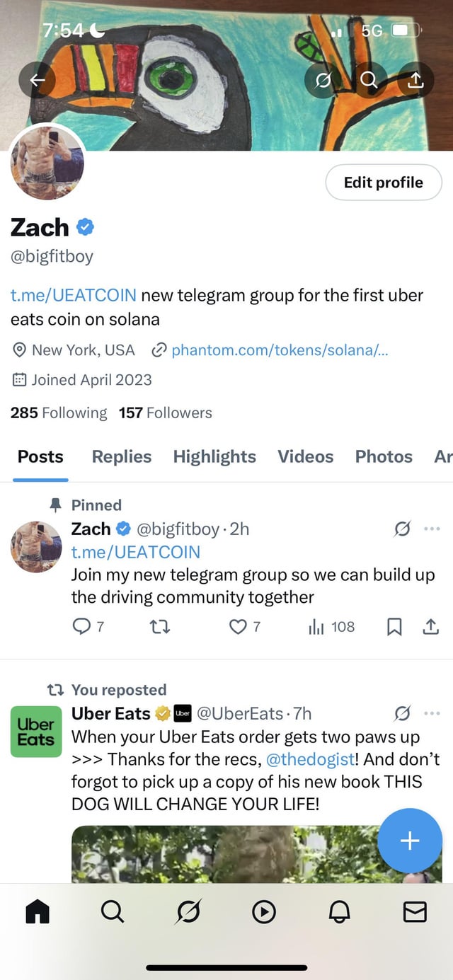Switch to the Highlights tab

coord(214,456)
